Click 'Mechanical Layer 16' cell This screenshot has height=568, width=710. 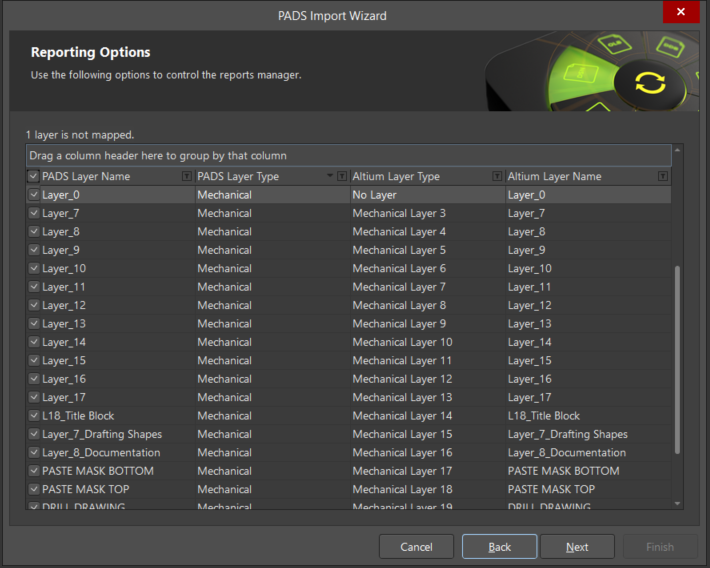click(x=427, y=452)
